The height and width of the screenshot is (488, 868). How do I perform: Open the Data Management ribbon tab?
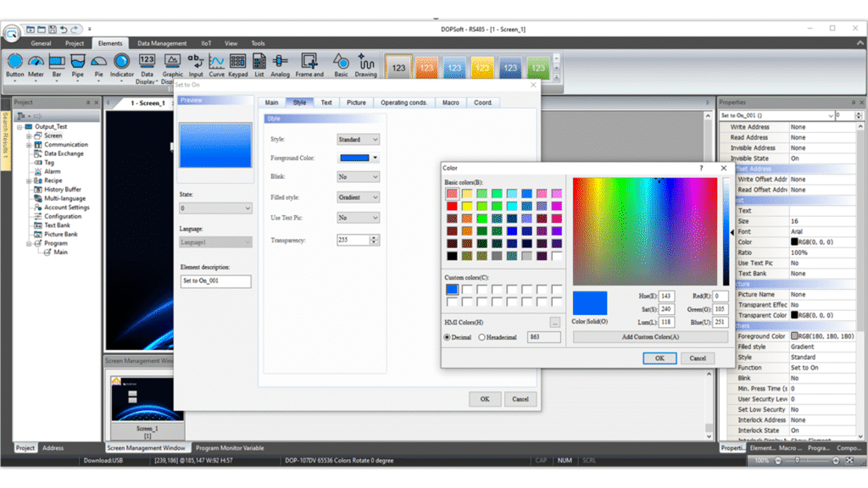coord(162,43)
